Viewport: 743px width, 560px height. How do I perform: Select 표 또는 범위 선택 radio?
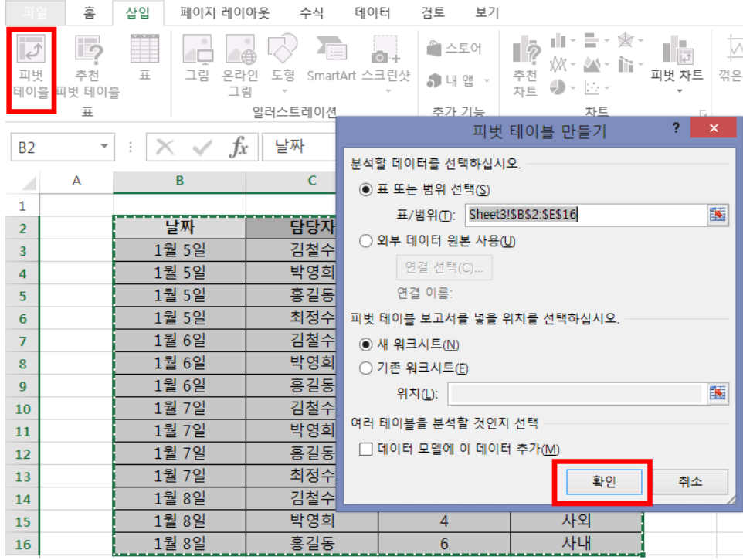pyautogui.click(x=365, y=190)
